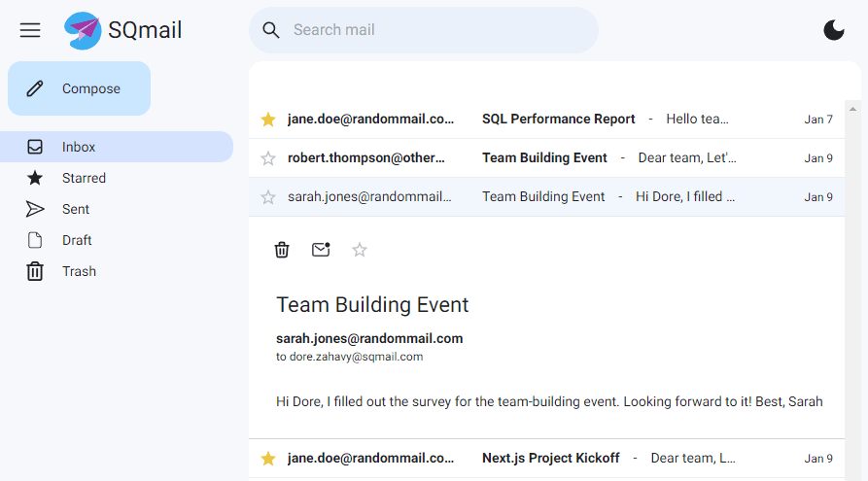
Task: Click sender sarah.jones@randommail.com in opened email
Action: (369, 338)
